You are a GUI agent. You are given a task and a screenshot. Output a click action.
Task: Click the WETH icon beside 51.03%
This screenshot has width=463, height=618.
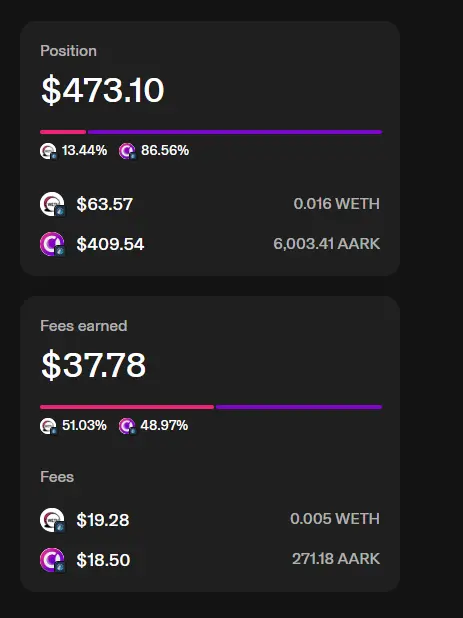(x=48, y=426)
